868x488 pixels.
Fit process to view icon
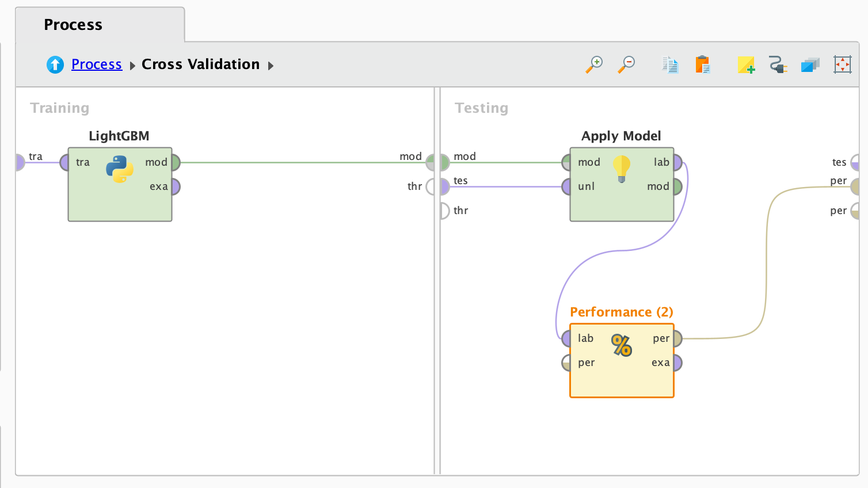pyautogui.click(x=843, y=64)
